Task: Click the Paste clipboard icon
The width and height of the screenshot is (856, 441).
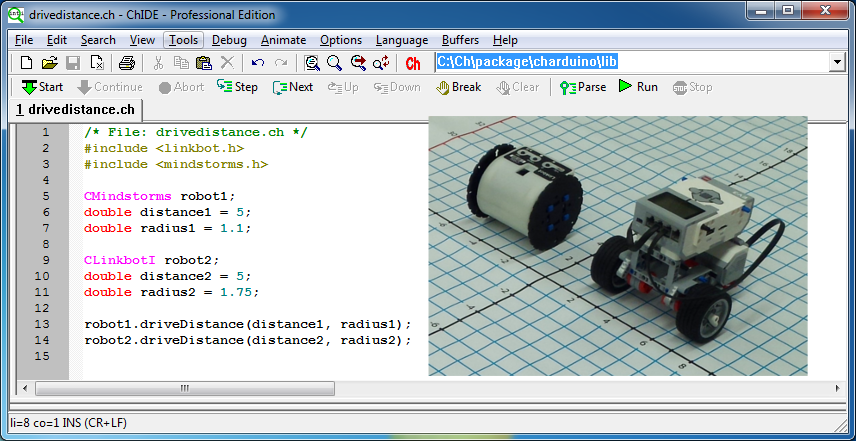Action: [x=204, y=63]
